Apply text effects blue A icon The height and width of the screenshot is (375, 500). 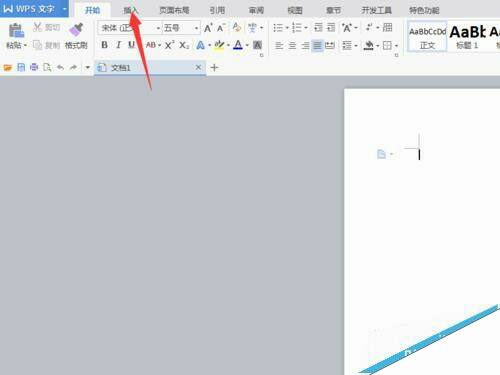[201, 45]
